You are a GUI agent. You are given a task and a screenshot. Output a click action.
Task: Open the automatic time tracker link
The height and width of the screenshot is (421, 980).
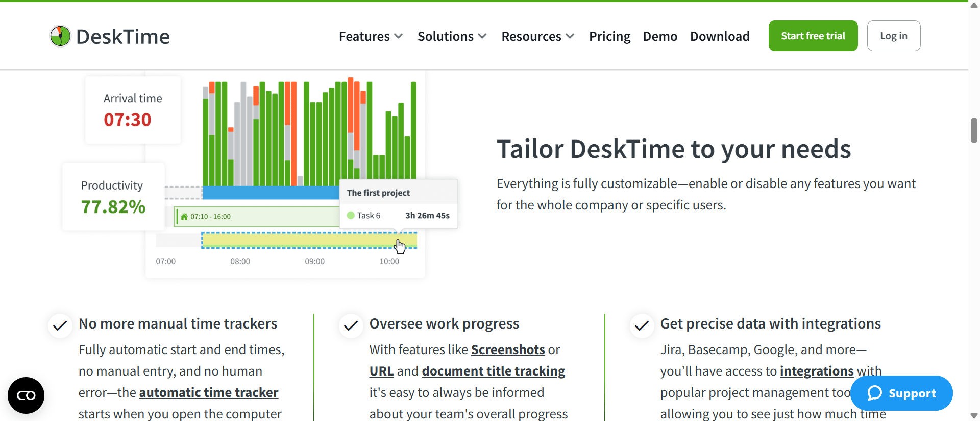pos(208,392)
